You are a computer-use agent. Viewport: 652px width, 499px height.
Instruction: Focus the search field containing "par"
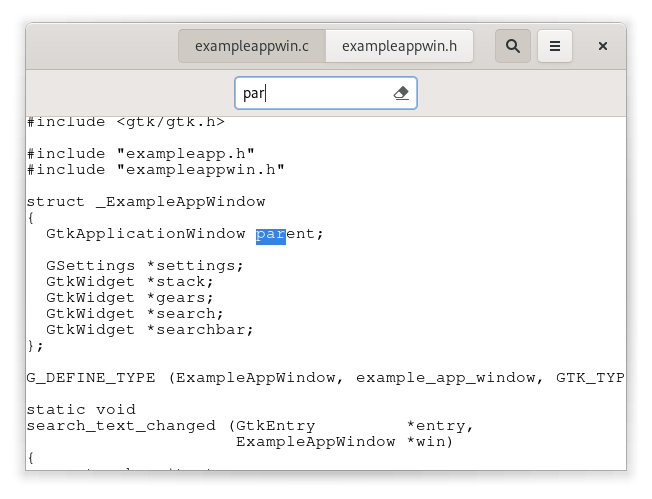coord(312,93)
